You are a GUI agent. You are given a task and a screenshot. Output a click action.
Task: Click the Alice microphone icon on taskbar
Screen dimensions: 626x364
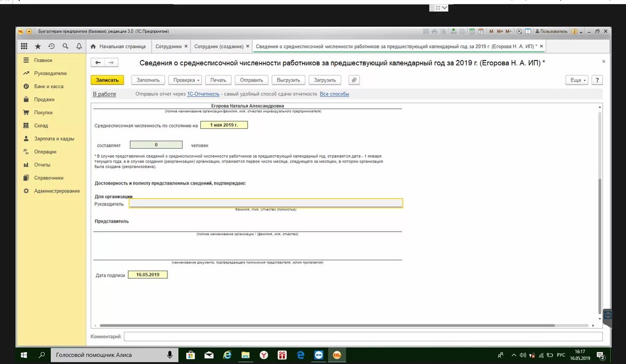[x=170, y=355]
